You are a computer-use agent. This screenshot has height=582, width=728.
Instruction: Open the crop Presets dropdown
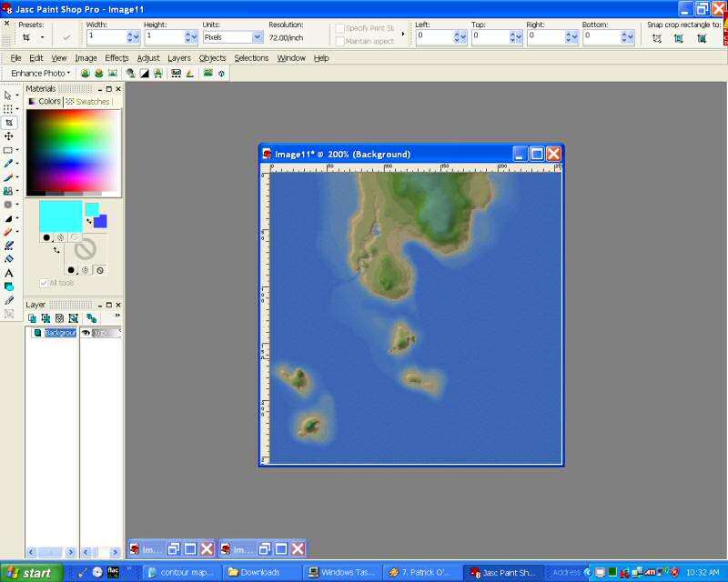click(x=42, y=37)
